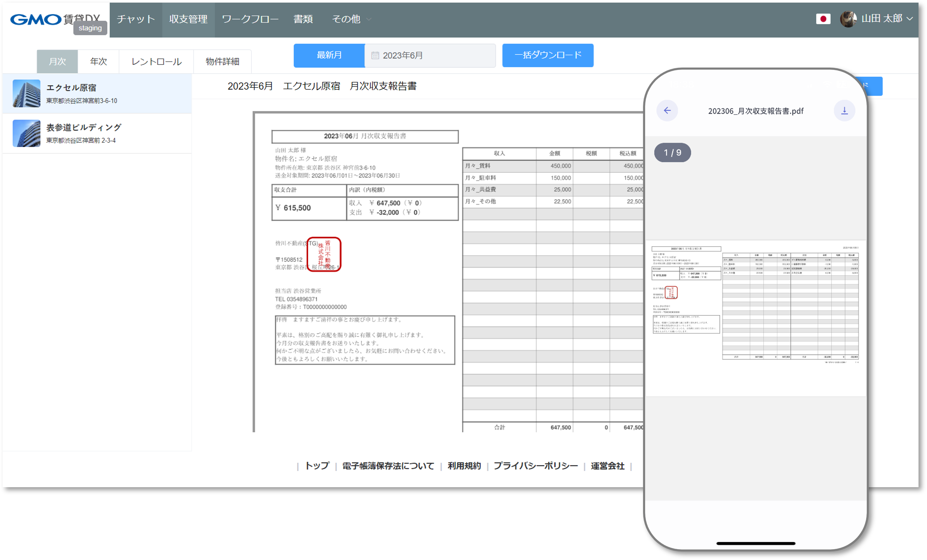
Task: Click the Japanese flag language icon
Action: pyautogui.click(x=823, y=19)
